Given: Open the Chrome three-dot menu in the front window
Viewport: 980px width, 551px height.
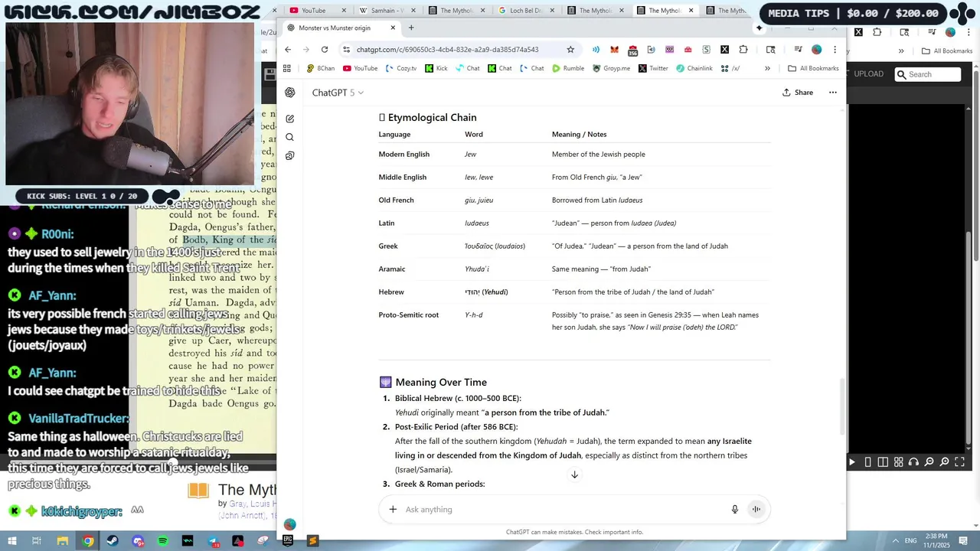Looking at the screenshot, I should pos(835,50).
